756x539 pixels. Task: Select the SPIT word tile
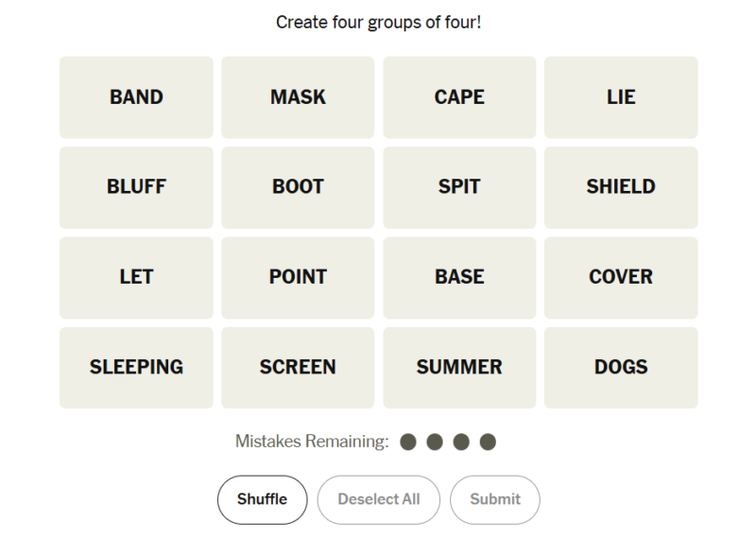[x=459, y=187]
